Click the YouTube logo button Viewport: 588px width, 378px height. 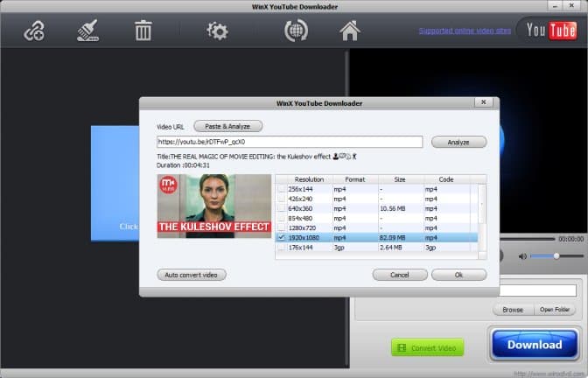(550, 31)
